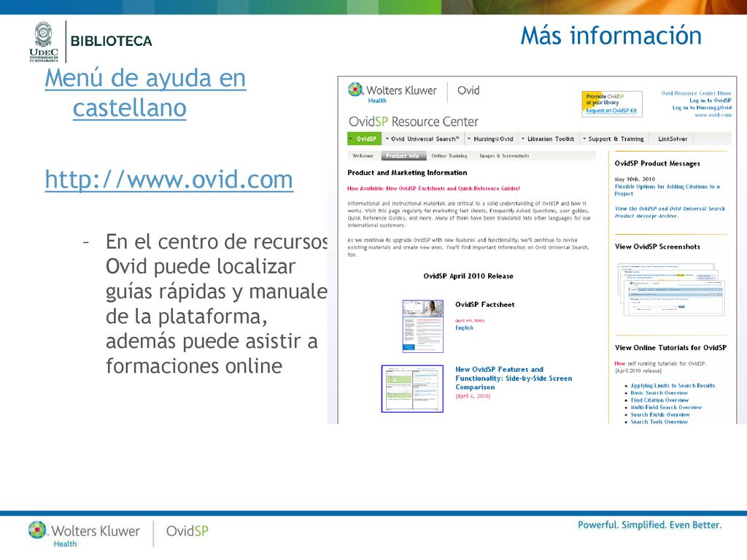The width and height of the screenshot is (747, 560).
Task: Click 'Product and Marketing Information' heading
Action: click(x=407, y=173)
